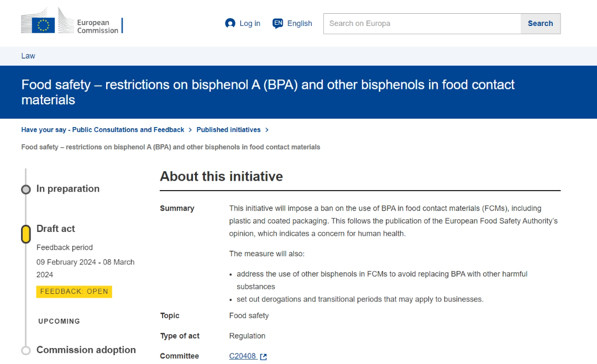The image size is (597, 364).
Task: Open the Law section link
Action: (28, 56)
